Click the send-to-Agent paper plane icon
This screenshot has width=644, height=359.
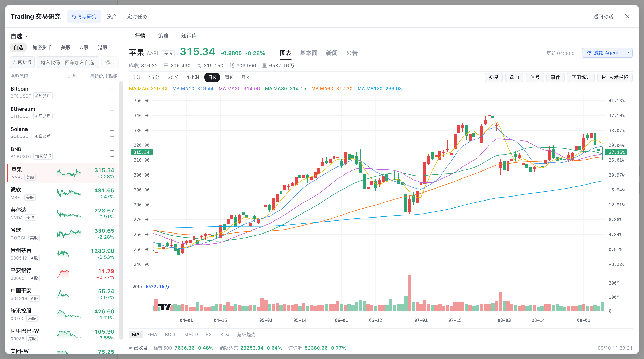[589, 53]
